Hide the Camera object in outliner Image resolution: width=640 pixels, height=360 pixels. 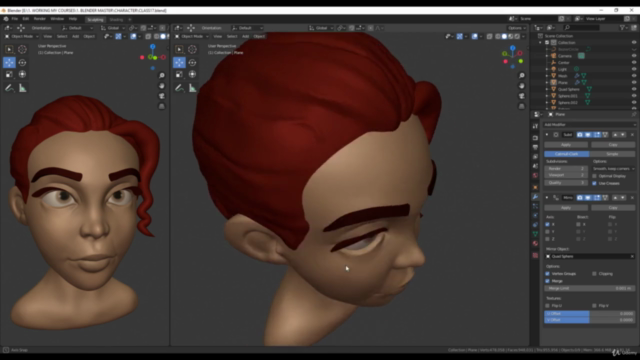pyautogui.click(x=634, y=56)
